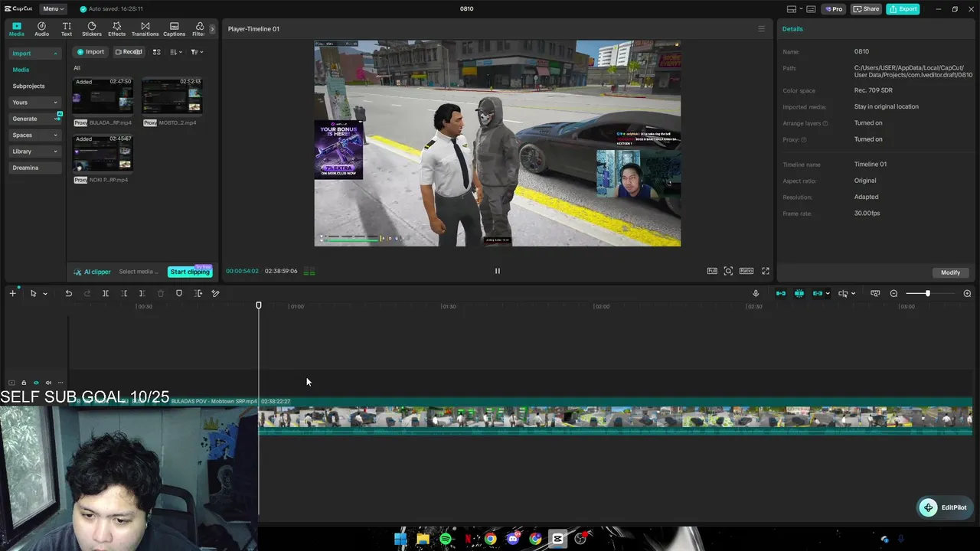Image resolution: width=980 pixels, height=551 pixels.
Task: Open the media sort dropdown
Action: (176, 52)
